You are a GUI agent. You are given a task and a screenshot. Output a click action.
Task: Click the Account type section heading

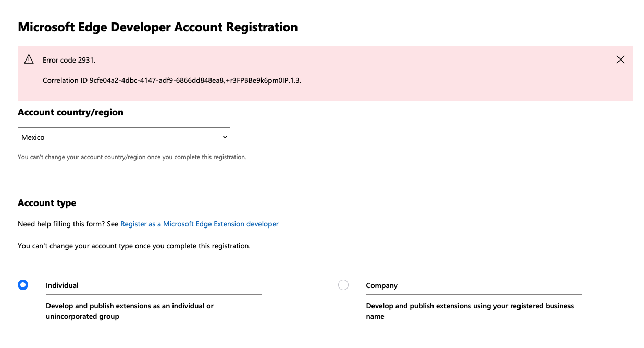coord(47,203)
